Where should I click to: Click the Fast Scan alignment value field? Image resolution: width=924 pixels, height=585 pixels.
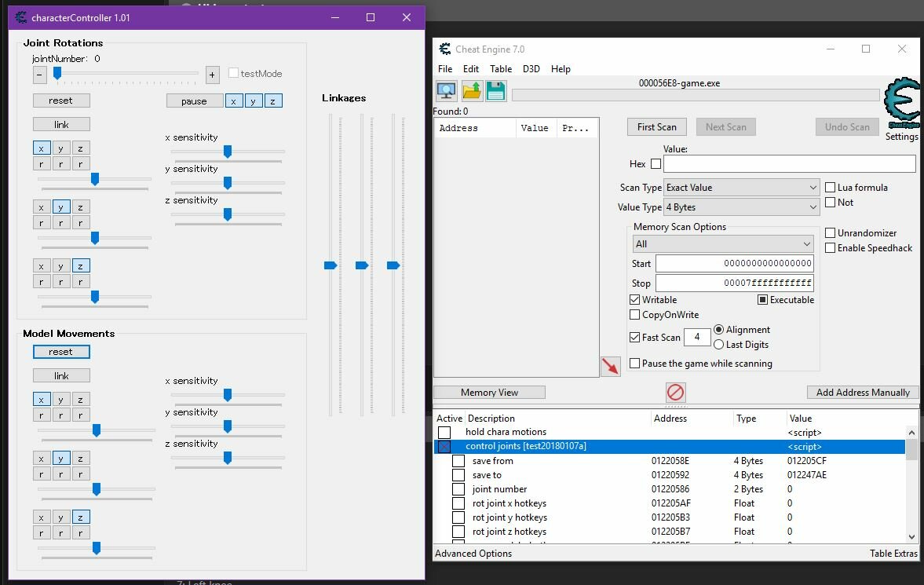tap(697, 337)
